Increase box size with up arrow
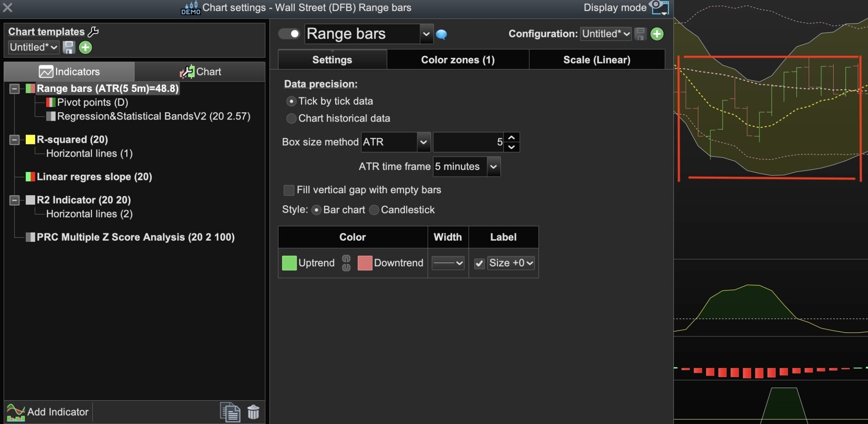The image size is (868, 424). click(512, 138)
